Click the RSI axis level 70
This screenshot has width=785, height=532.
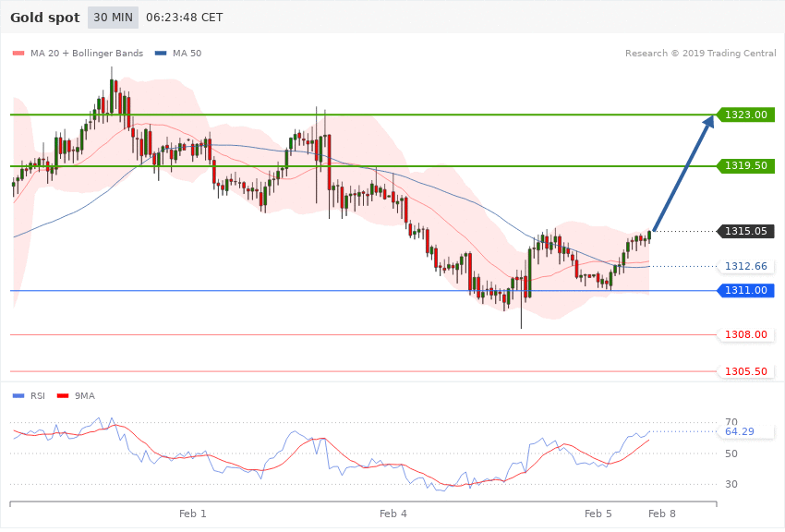(x=731, y=421)
